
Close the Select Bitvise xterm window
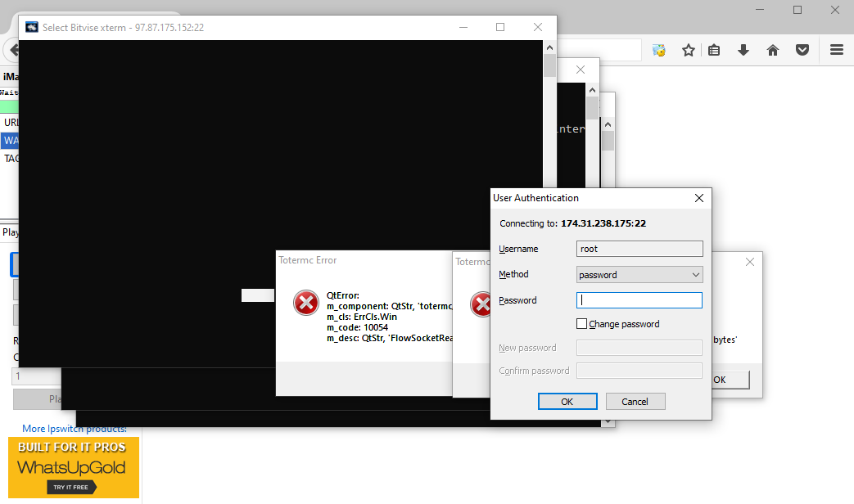tap(538, 27)
